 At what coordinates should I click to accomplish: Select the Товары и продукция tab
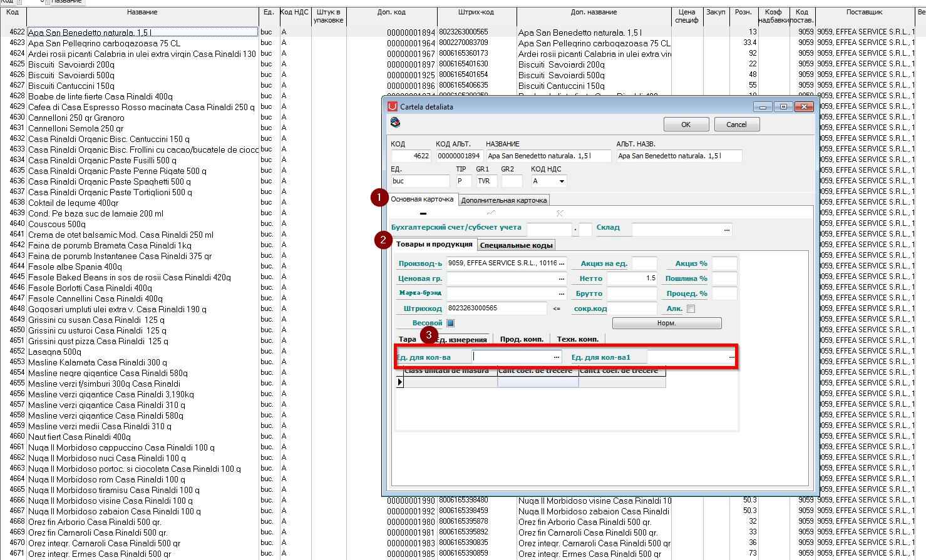pos(434,244)
